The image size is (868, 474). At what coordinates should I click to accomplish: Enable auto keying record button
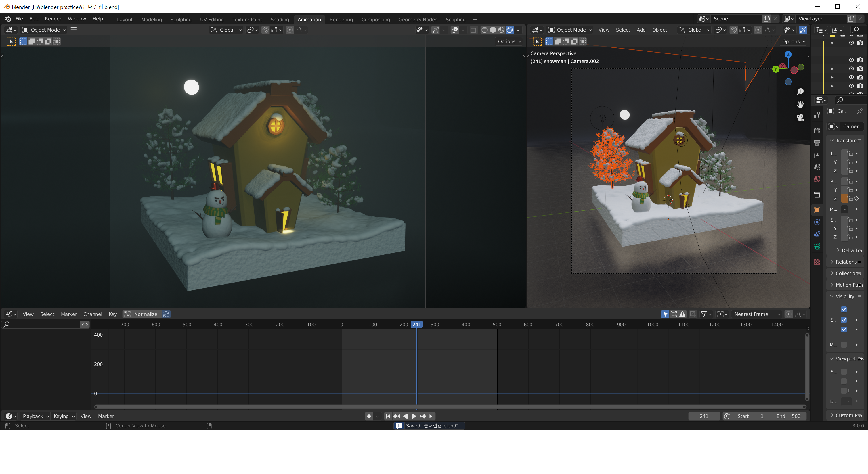pos(369,416)
